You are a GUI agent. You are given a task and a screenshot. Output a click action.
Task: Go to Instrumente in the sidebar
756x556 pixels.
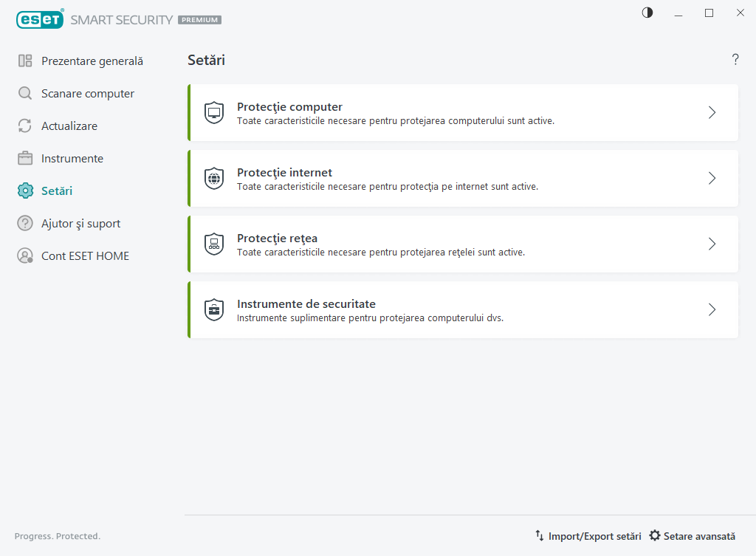pyautogui.click(x=72, y=159)
